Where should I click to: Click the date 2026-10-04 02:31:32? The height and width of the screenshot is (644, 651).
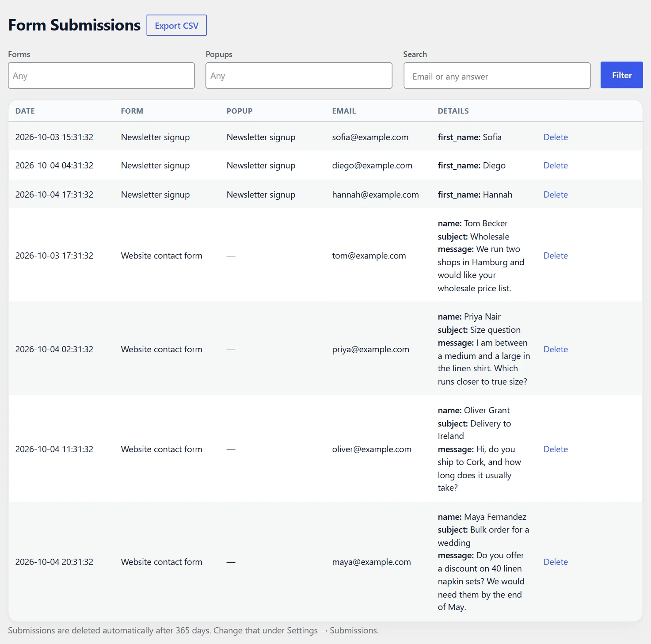[x=54, y=349]
